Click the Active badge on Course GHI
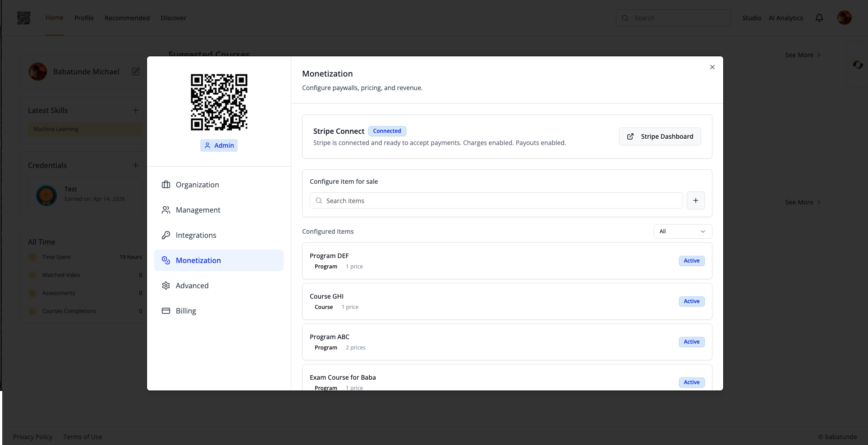Image resolution: width=868 pixels, height=445 pixels. (692, 301)
